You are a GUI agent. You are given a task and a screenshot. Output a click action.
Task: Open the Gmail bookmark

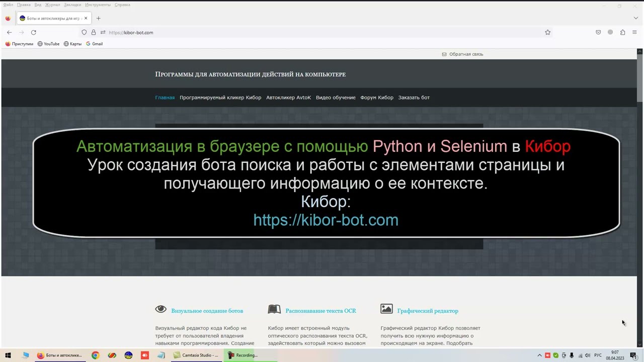(x=94, y=44)
